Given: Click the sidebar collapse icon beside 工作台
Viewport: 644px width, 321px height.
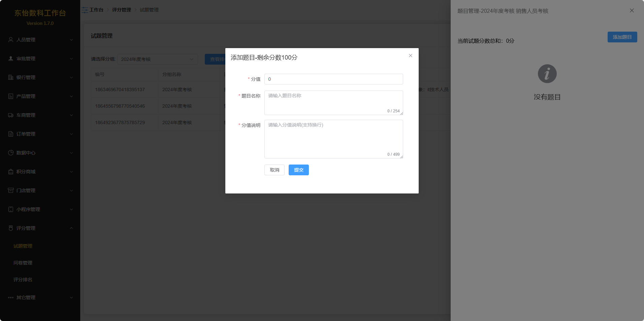Looking at the screenshot, I should click(x=85, y=10).
